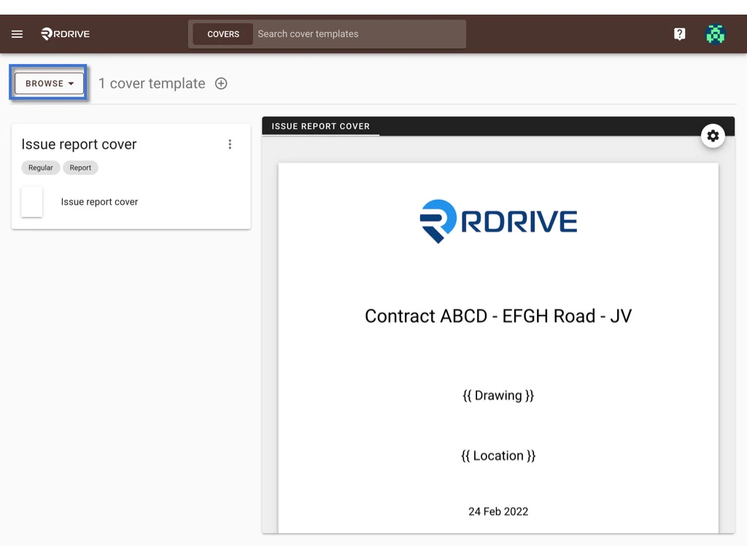Select the Report tag chip

pos(80,168)
